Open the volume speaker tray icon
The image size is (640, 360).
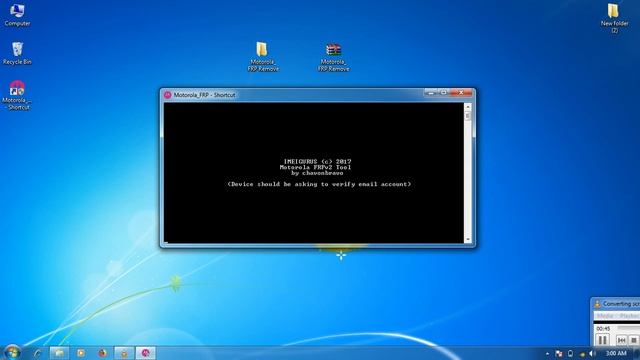click(x=592, y=353)
